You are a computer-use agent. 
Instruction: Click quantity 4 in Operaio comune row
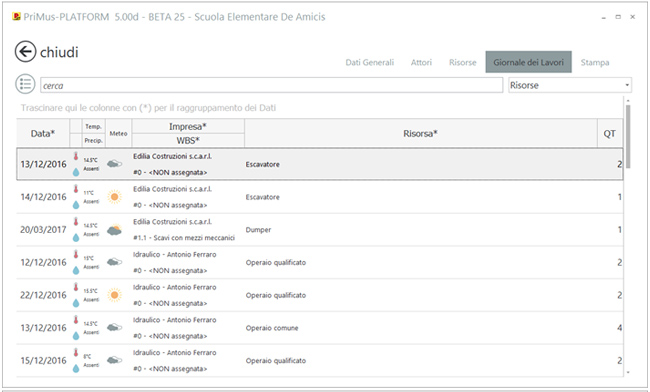tap(619, 328)
